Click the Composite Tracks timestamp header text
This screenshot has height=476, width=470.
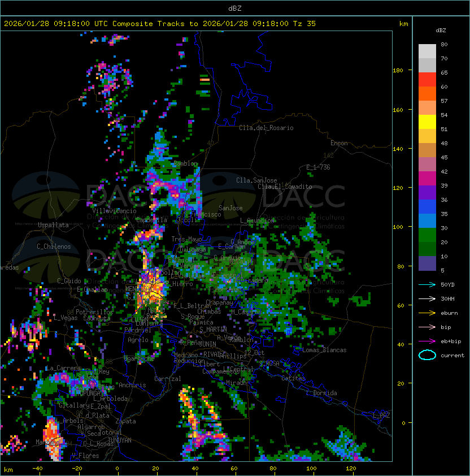click(x=160, y=24)
